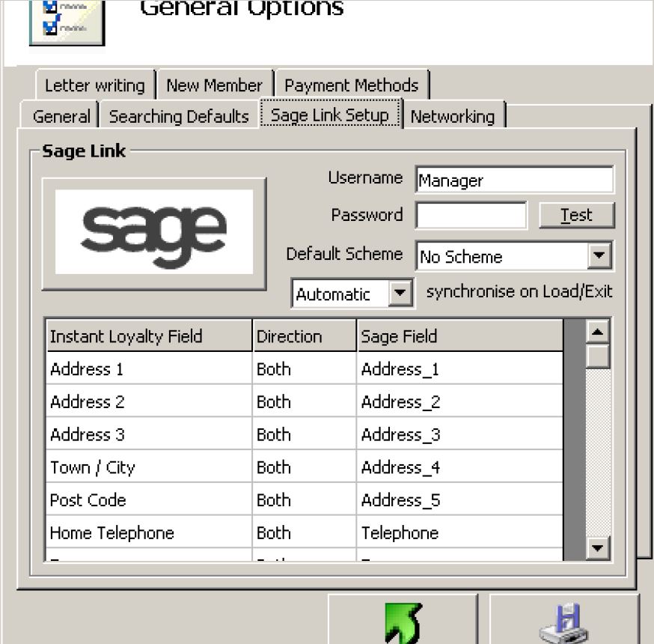Image resolution: width=654 pixels, height=644 pixels.
Task: Click the Instant Loyalty Field column header
Action: (x=149, y=336)
